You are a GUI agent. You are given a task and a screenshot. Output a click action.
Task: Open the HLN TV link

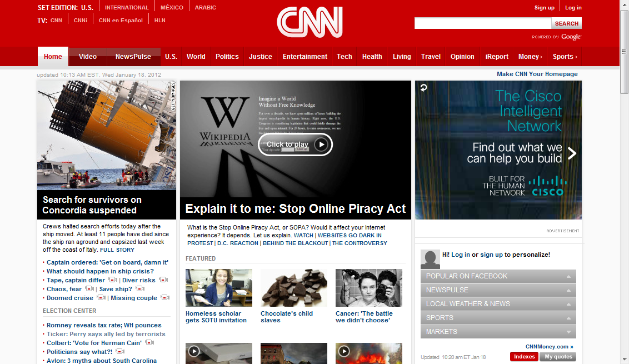[159, 21]
